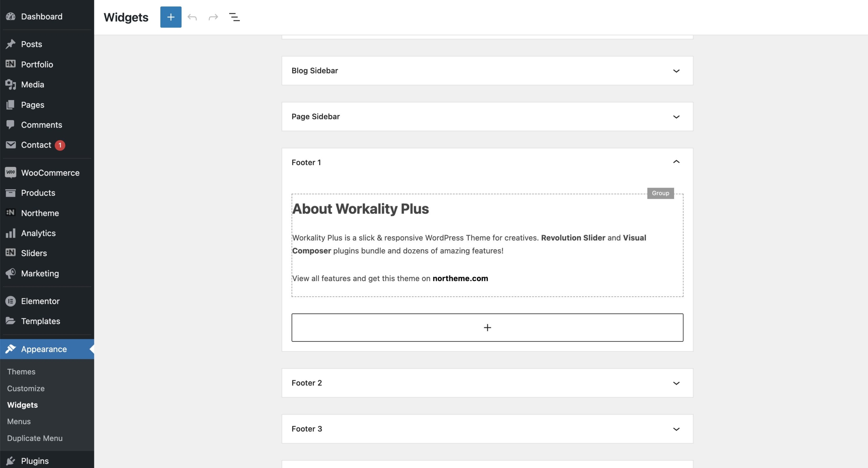The image size is (868, 468).
Task: Click the blue add block plus button
Action: coord(171,17)
